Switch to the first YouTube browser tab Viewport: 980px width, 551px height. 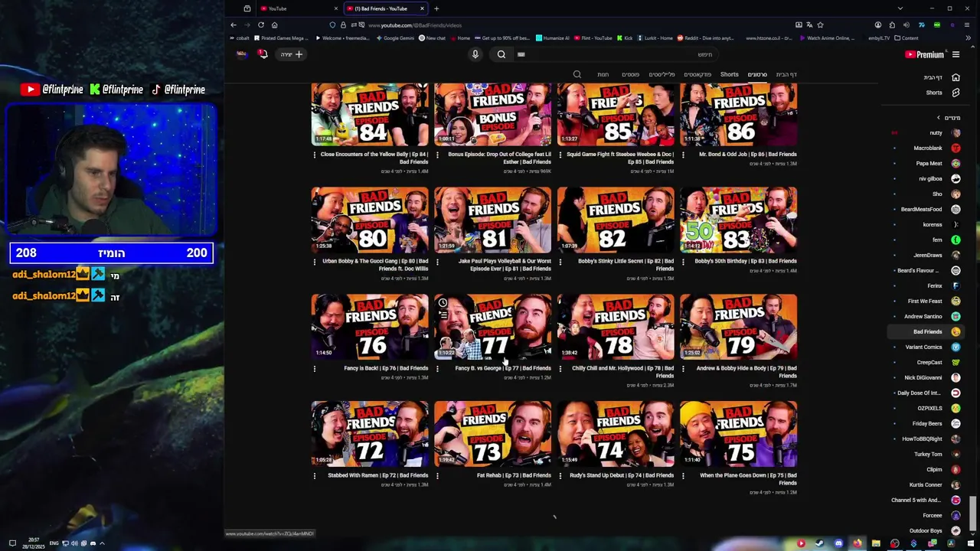(x=299, y=8)
